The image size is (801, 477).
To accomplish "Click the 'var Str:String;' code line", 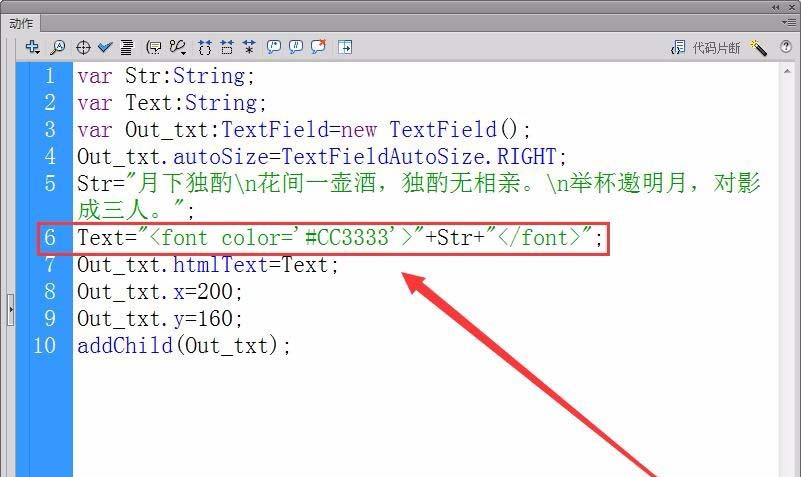I will [166, 76].
